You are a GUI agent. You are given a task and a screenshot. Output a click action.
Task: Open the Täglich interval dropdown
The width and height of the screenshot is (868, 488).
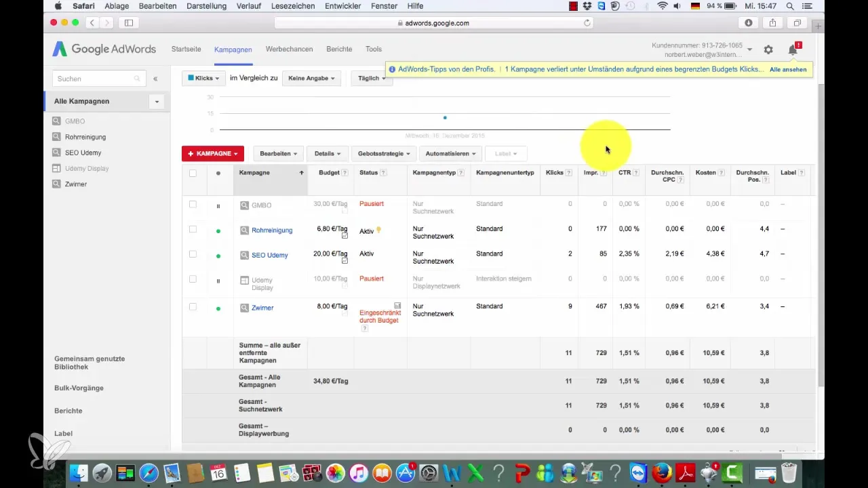tap(372, 78)
